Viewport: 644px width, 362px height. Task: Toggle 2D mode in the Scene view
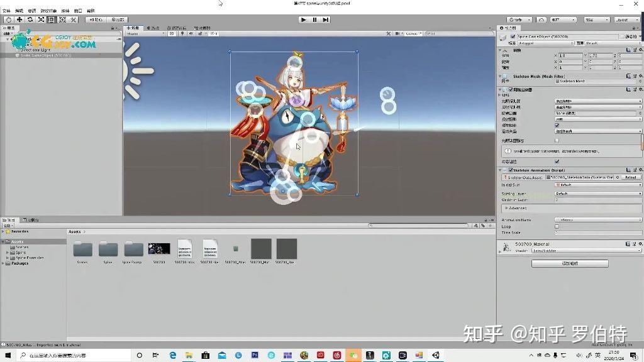coord(170,35)
